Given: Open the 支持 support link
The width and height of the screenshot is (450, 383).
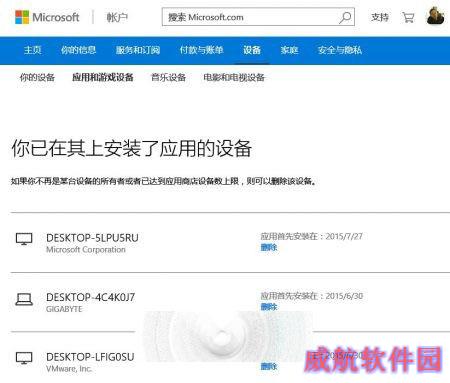Looking at the screenshot, I should coord(380,17).
